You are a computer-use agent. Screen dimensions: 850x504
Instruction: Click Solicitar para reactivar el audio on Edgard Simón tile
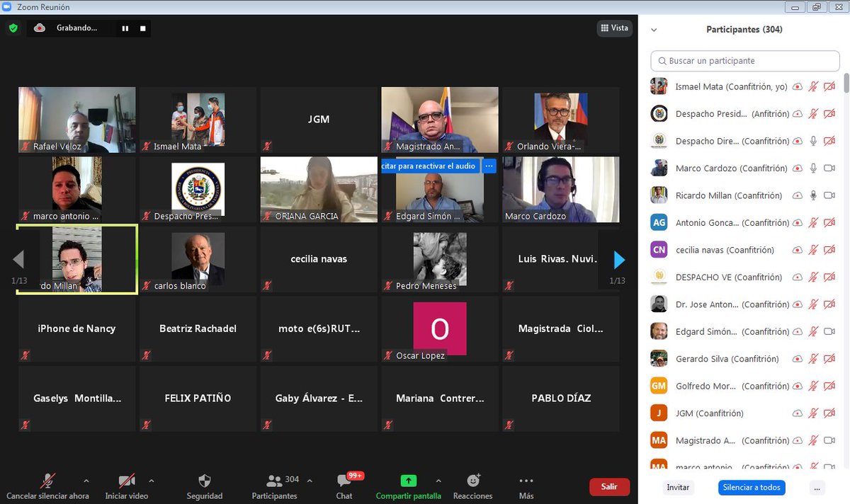pos(429,166)
